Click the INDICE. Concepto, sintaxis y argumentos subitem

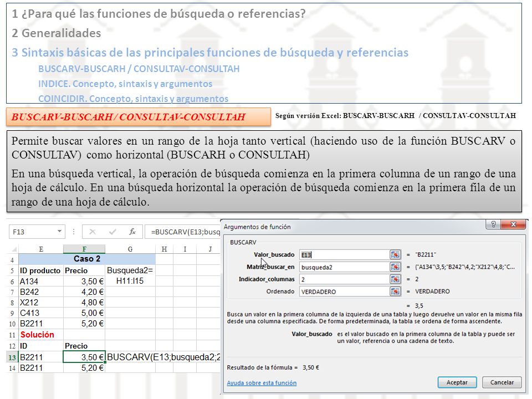click(x=125, y=84)
